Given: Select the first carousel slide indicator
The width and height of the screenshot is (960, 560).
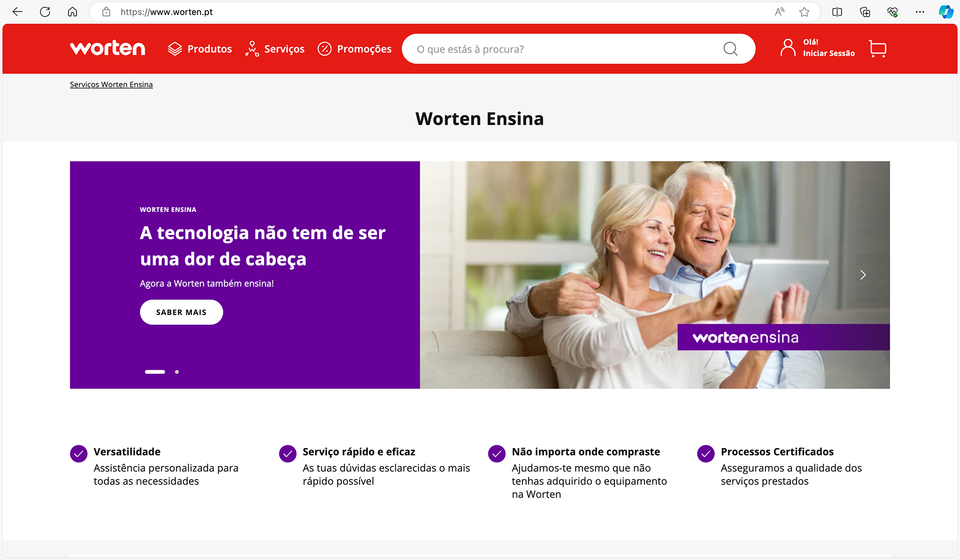Looking at the screenshot, I should 155,372.
